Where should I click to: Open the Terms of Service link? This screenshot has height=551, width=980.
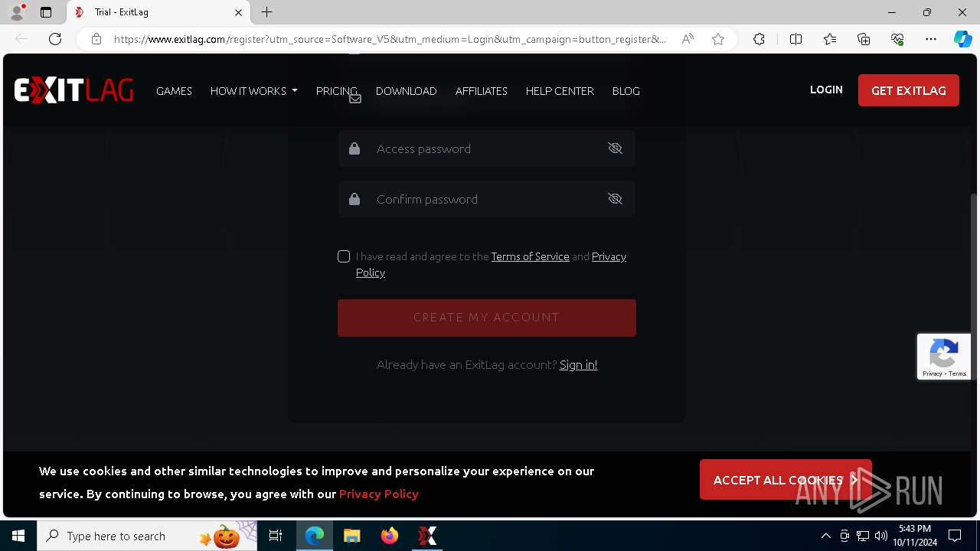(x=530, y=256)
